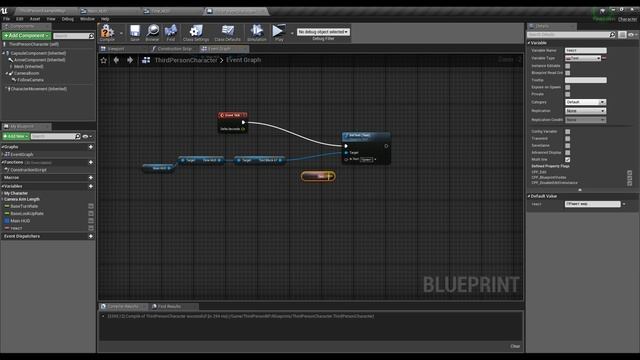This screenshot has width=640, height=360.
Task: Uncheck the Multi line checkbox
Action: (x=567, y=159)
